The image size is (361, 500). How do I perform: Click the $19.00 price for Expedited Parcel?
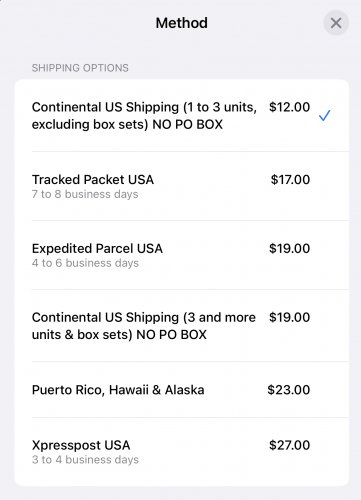click(289, 249)
